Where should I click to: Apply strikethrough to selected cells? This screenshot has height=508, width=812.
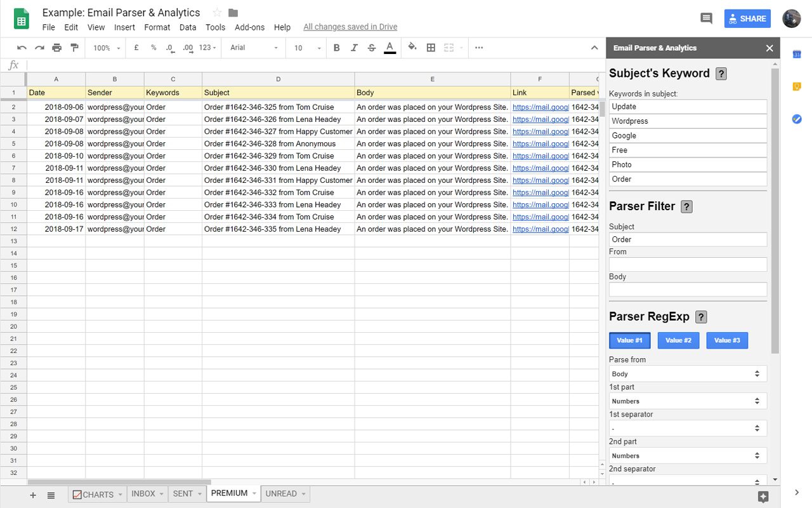coord(371,48)
